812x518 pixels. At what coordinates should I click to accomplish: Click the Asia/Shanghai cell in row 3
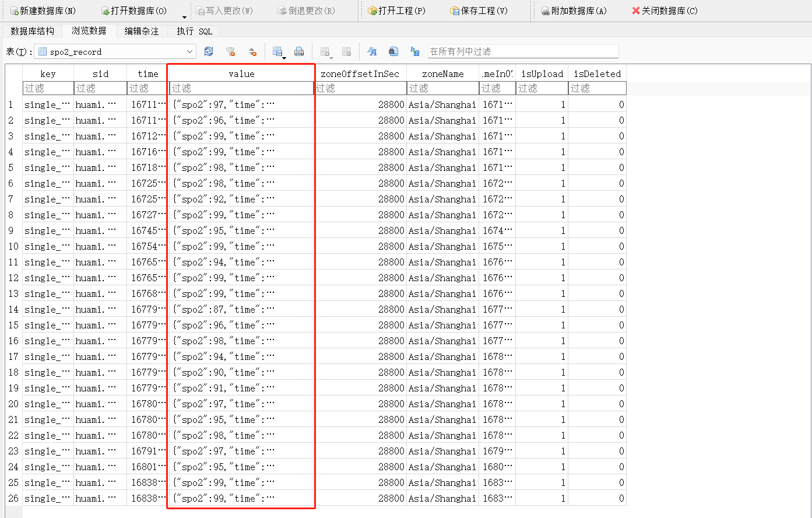[x=443, y=136]
